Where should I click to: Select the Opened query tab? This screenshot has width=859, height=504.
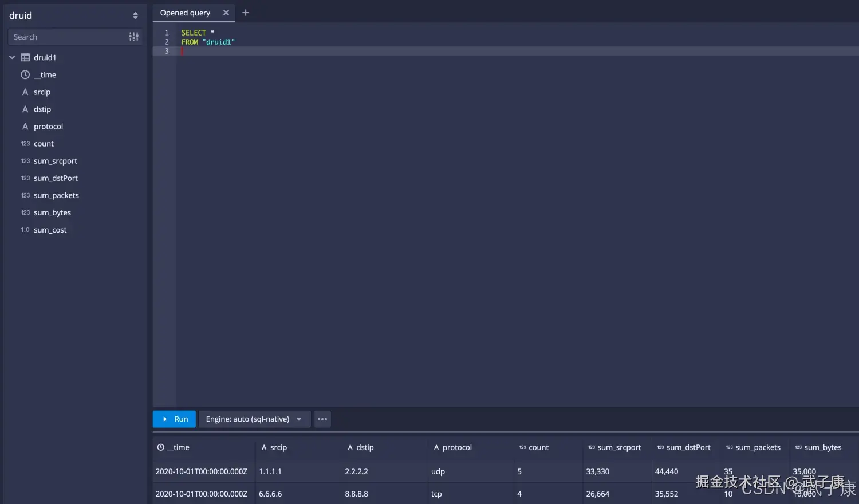click(184, 13)
